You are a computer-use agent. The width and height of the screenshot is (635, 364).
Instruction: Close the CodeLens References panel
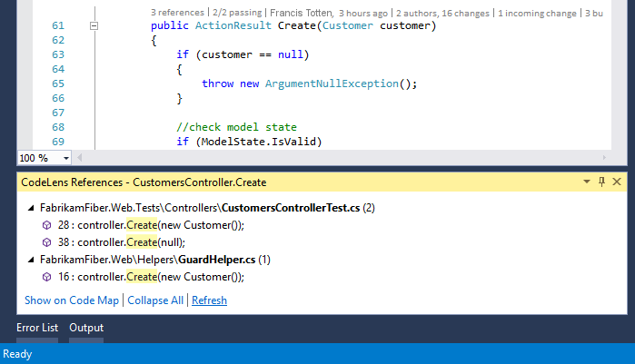pyautogui.click(x=617, y=182)
